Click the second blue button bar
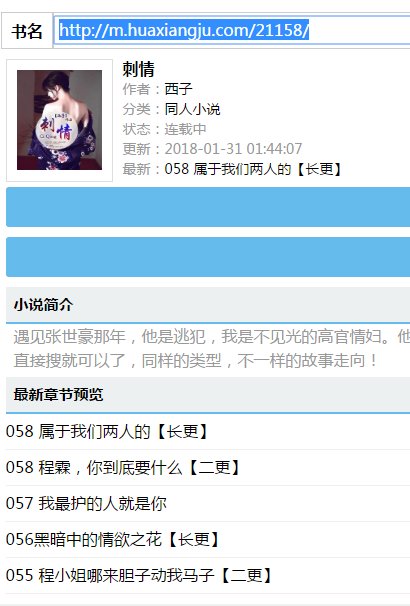Viewport: 410px width, 606px height. coord(208,257)
